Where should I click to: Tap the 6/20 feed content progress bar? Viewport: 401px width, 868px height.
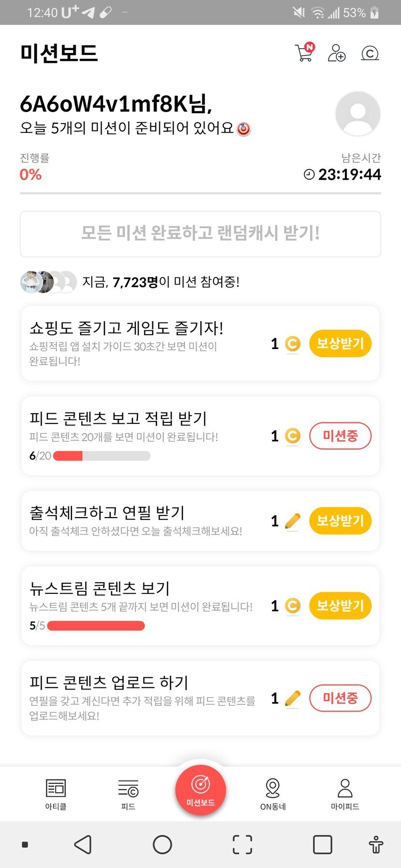click(102, 456)
